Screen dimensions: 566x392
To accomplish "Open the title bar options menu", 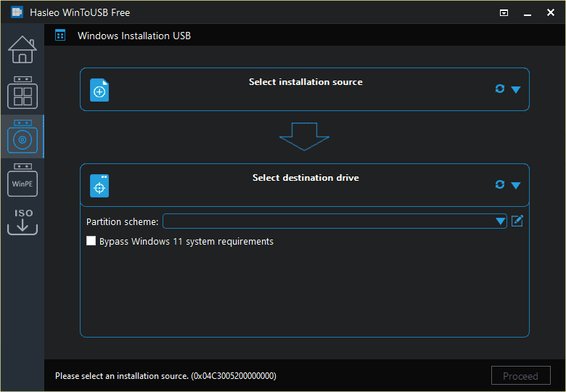I will (504, 12).
